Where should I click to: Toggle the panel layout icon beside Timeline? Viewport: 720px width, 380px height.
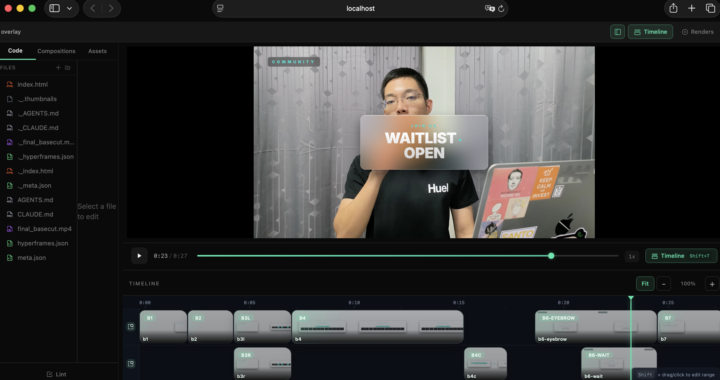click(x=618, y=32)
